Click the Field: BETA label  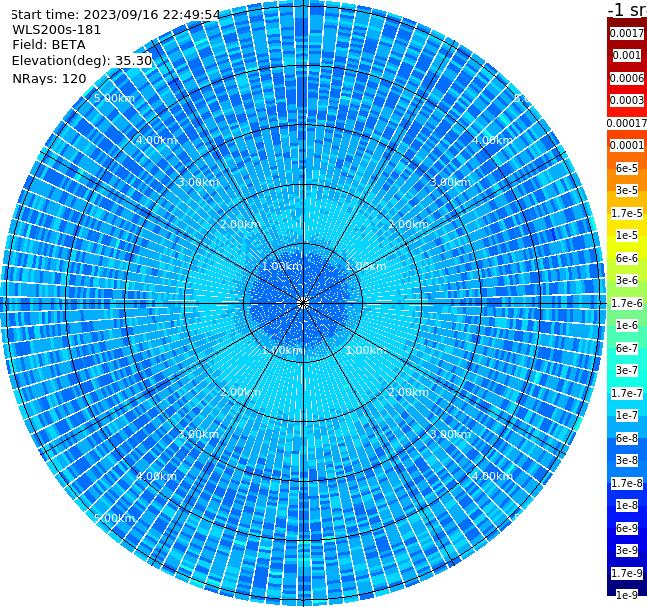(49, 45)
